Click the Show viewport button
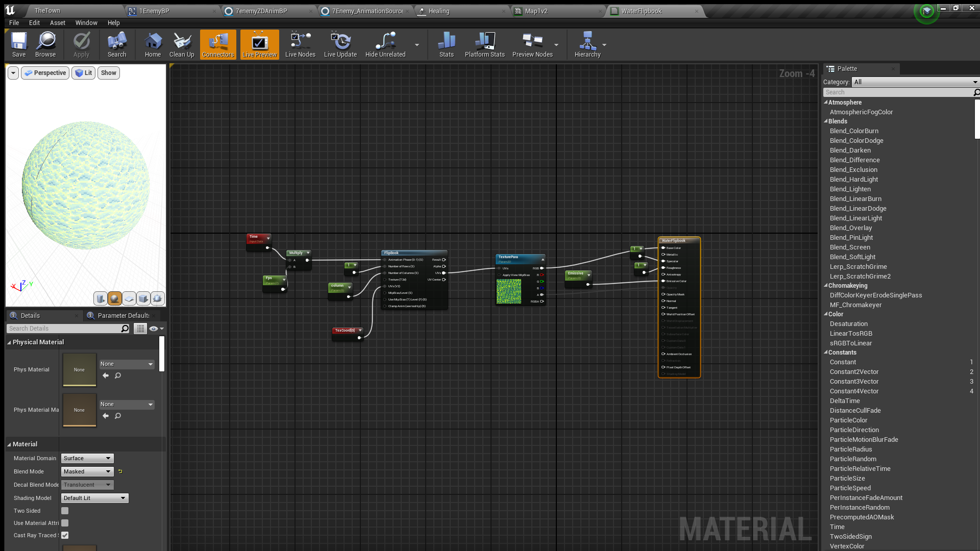This screenshot has width=980, height=551. (x=108, y=73)
